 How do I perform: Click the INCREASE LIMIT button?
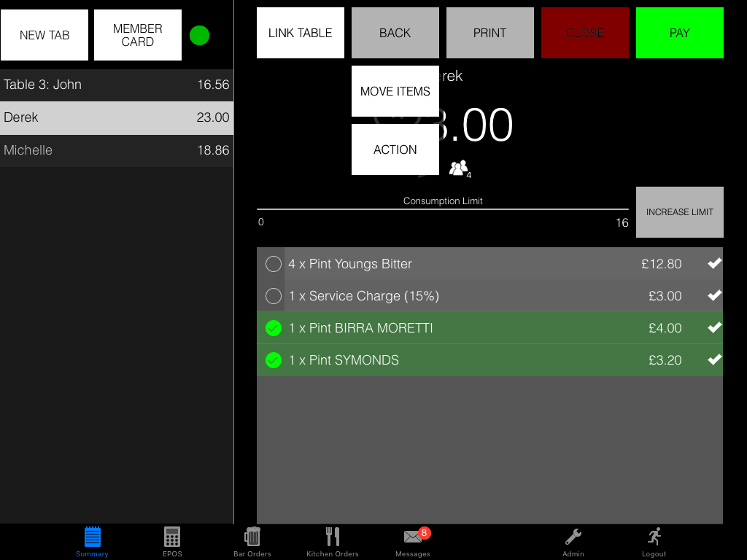coord(679,212)
